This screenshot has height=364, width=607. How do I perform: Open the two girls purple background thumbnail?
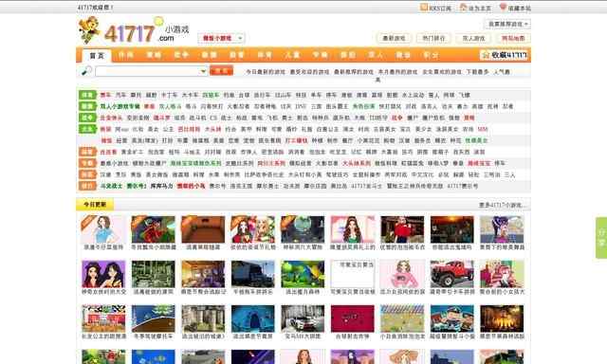click(x=103, y=274)
